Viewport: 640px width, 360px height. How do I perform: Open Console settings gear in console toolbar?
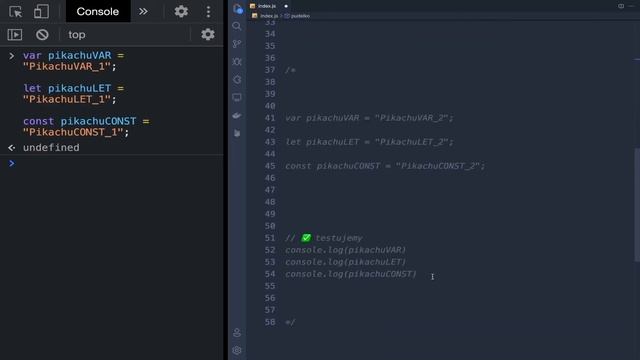[x=208, y=34]
